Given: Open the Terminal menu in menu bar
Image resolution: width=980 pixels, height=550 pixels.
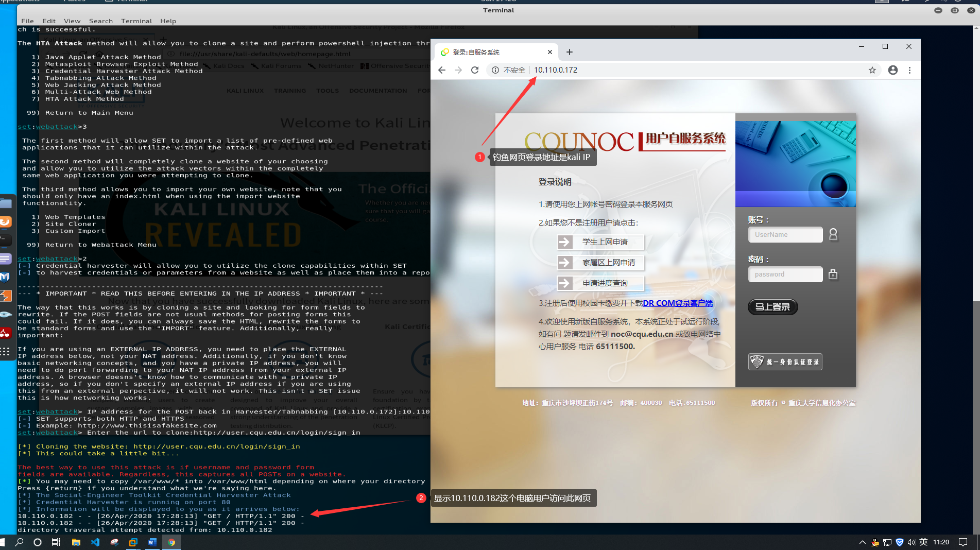Looking at the screenshot, I should (x=136, y=21).
